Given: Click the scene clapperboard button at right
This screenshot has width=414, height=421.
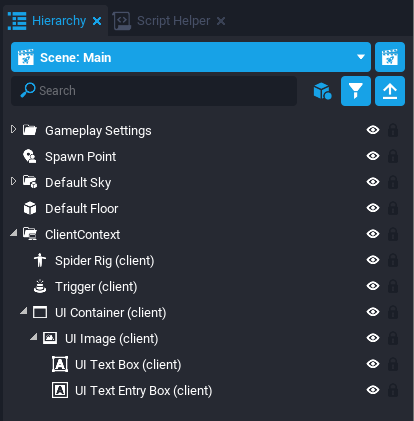Looking at the screenshot, I should point(390,57).
